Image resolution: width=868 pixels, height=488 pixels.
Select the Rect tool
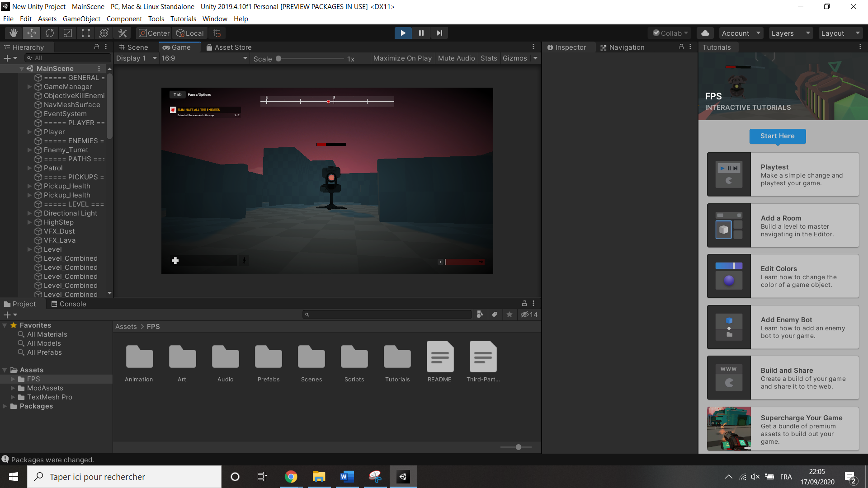[86, 33]
